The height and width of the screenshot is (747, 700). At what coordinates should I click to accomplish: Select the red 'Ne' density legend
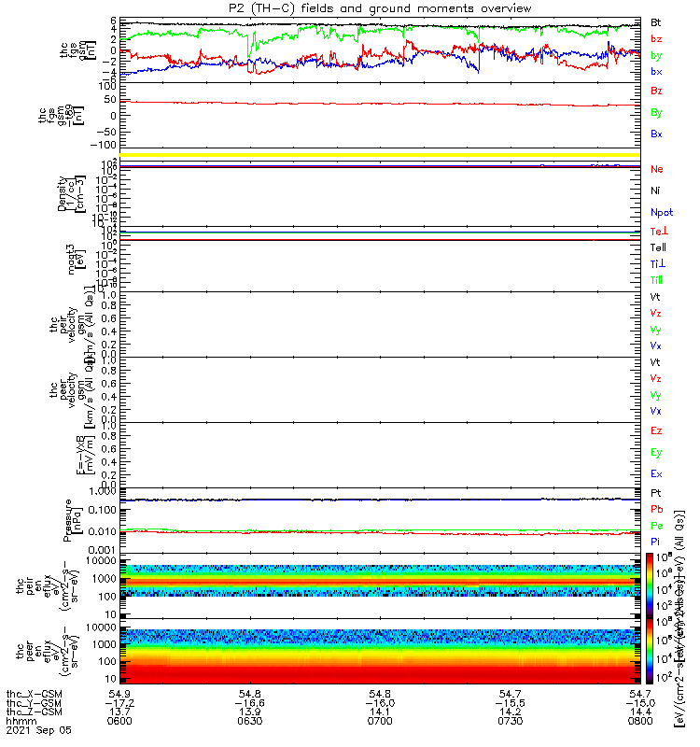click(x=657, y=169)
